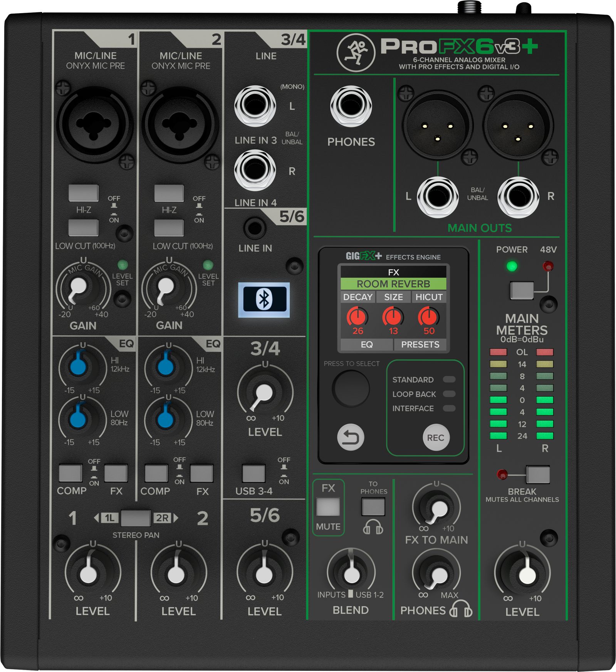This screenshot has width=616, height=672.
Task: Click the round REC button
Action: [436, 437]
